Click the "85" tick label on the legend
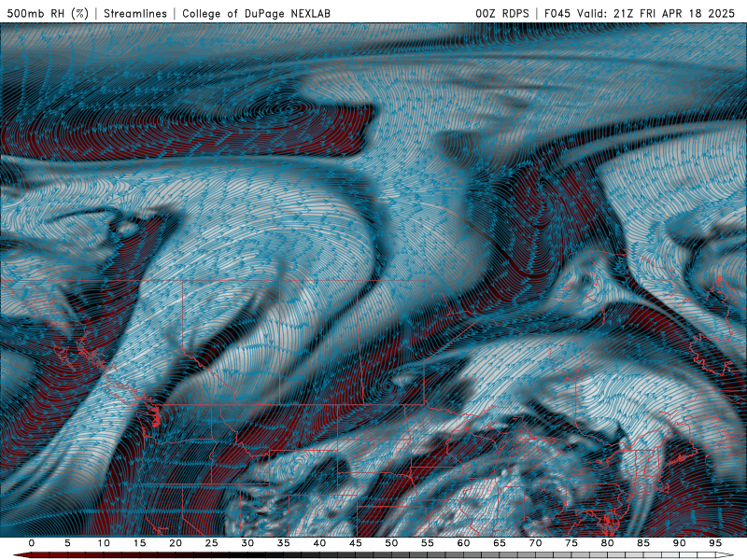The height and width of the screenshot is (560, 747). pos(643,543)
